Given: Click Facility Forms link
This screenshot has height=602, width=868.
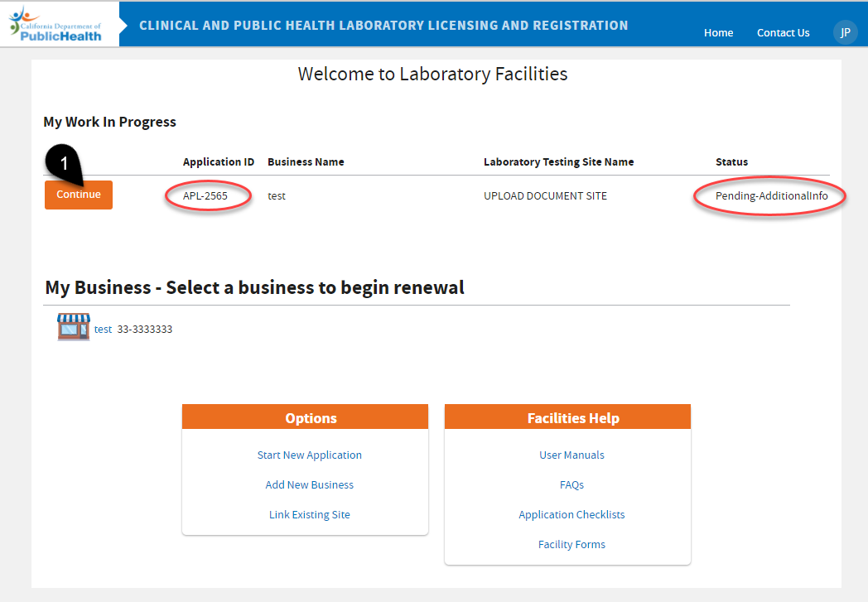Looking at the screenshot, I should pos(571,544).
